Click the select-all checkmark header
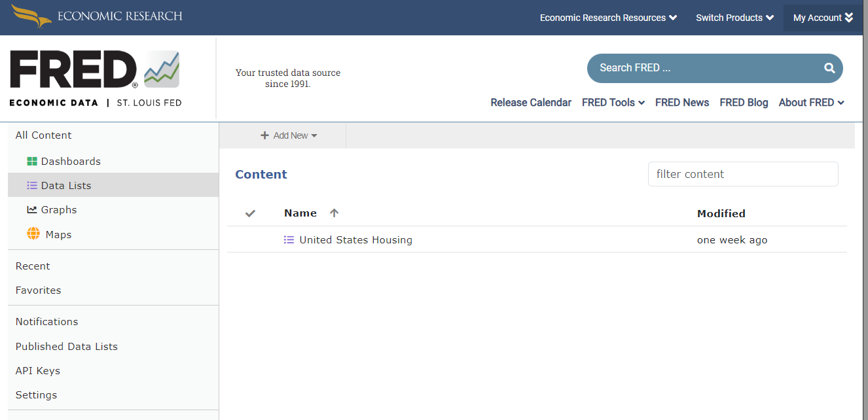 click(250, 213)
